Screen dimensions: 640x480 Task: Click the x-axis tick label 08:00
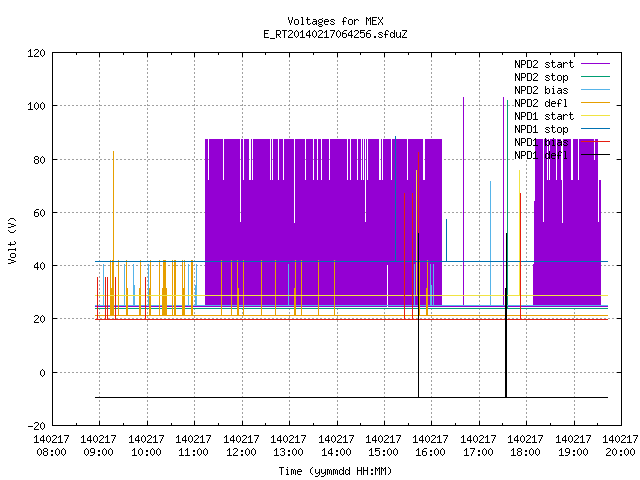pos(51,452)
